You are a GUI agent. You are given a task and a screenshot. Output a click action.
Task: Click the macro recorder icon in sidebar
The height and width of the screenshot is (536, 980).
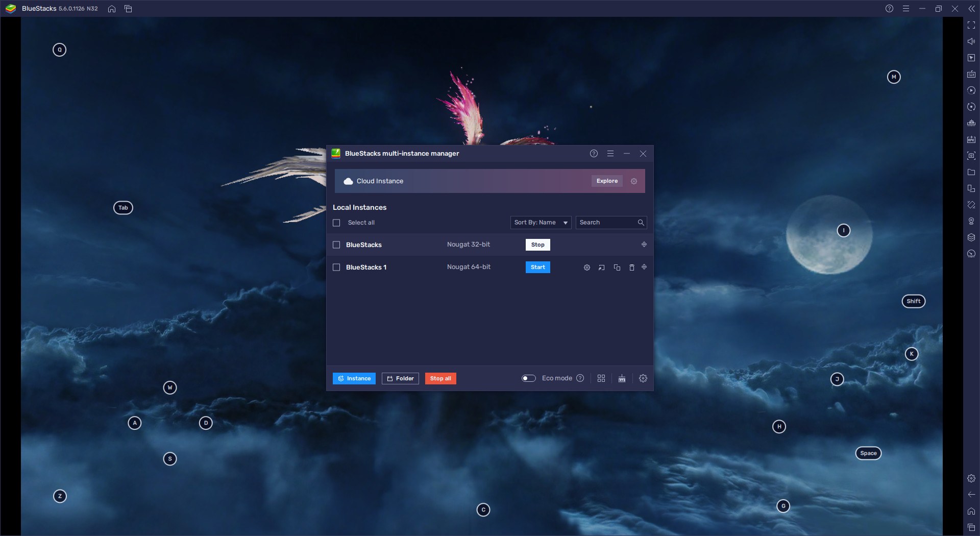[x=971, y=90]
